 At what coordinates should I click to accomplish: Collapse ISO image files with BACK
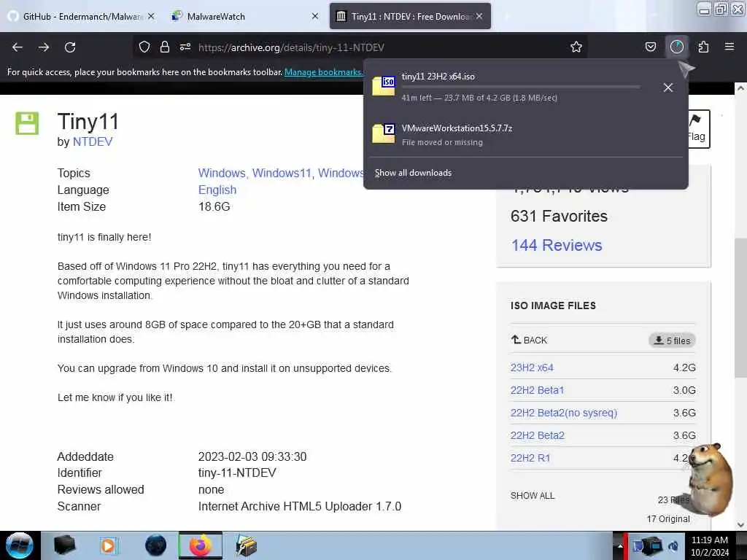[x=530, y=340]
